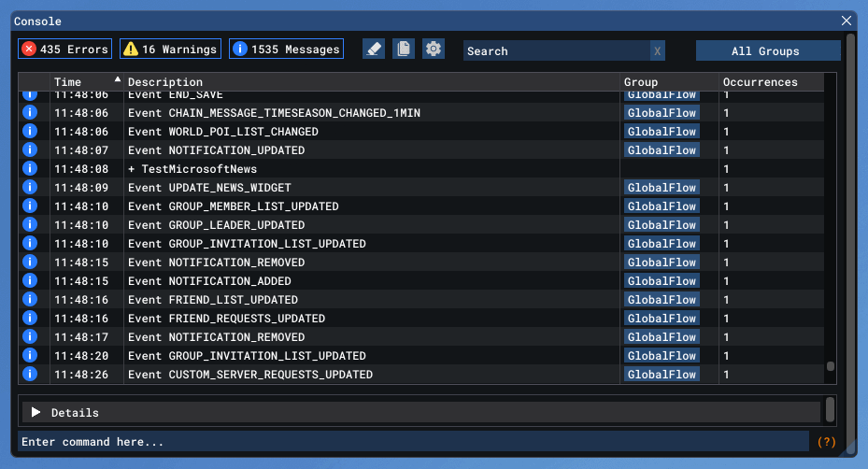Select Event WORLD_POI_LIST_CHANGED description
Image resolution: width=868 pixels, height=469 pixels.
click(223, 132)
